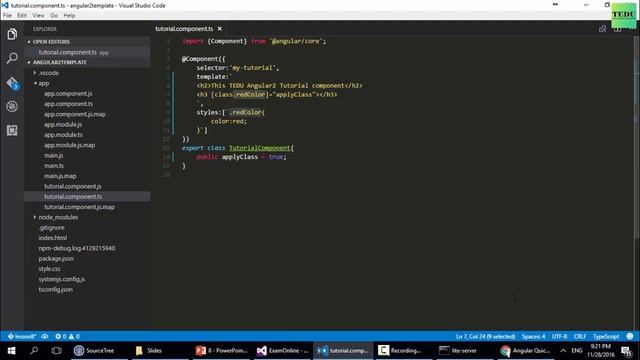Click the taskbar clock showing 9:21 PM
Image resolution: width=640 pixels, height=360 pixels.
point(601,351)
